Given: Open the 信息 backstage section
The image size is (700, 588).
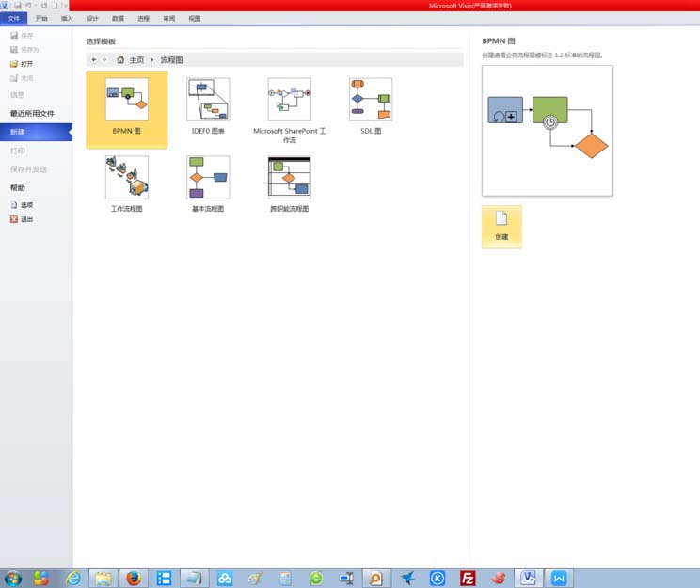Looking at the screenshot, I should pyautogui.click(x=18, y=95).
